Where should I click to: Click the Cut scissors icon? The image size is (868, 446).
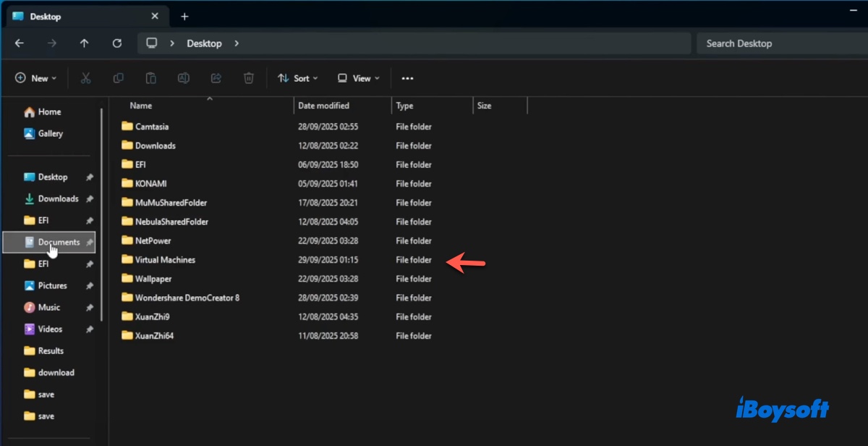tap(85, 78)
